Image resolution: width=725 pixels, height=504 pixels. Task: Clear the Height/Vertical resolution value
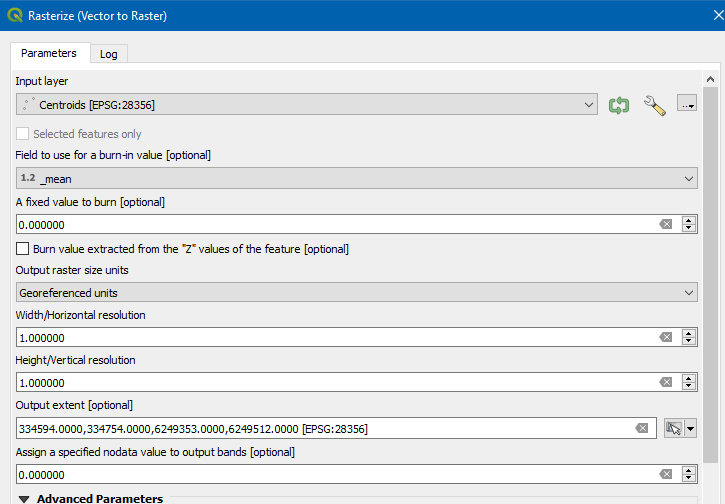point(666,382)
